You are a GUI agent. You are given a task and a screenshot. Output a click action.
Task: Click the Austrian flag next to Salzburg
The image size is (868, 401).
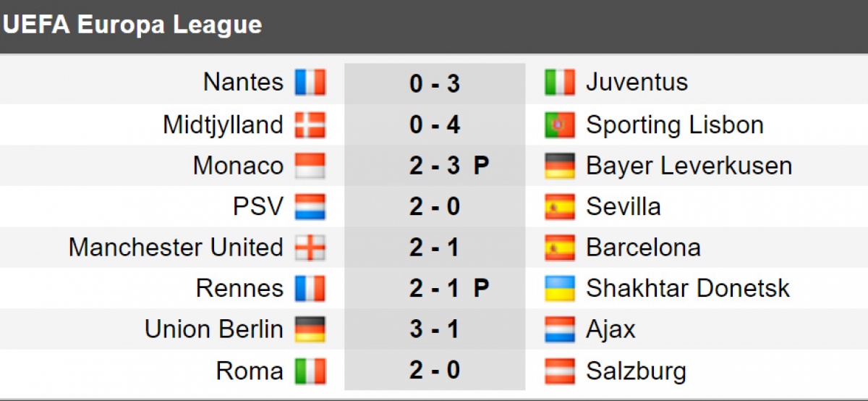[x=559, y=371]
